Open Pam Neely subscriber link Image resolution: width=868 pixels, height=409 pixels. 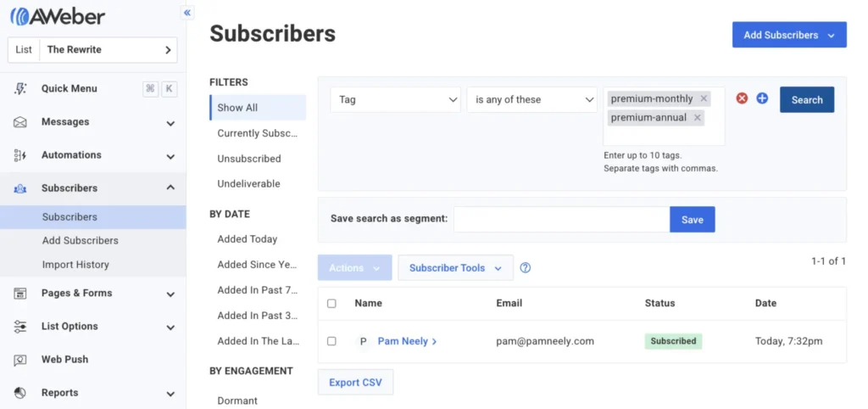click(407, 341)
